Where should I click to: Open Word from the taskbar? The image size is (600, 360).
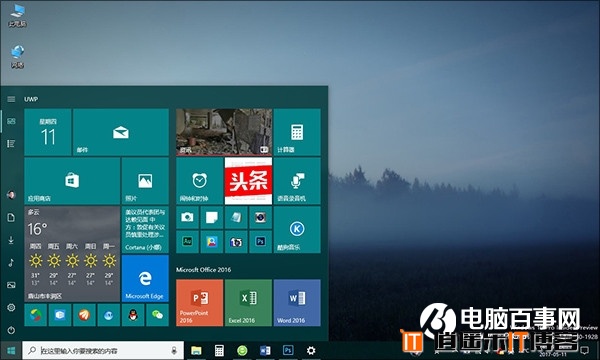coord(265,350)
